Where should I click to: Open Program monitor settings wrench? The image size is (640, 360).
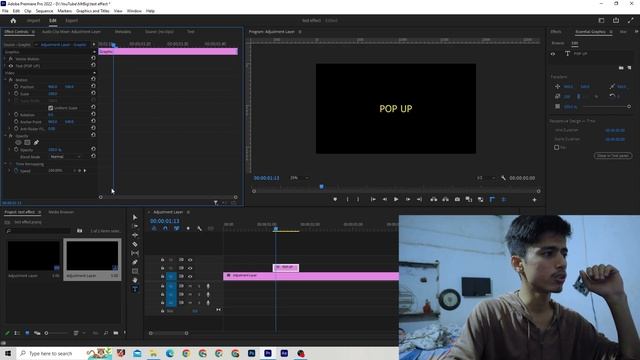coord(503,178)
